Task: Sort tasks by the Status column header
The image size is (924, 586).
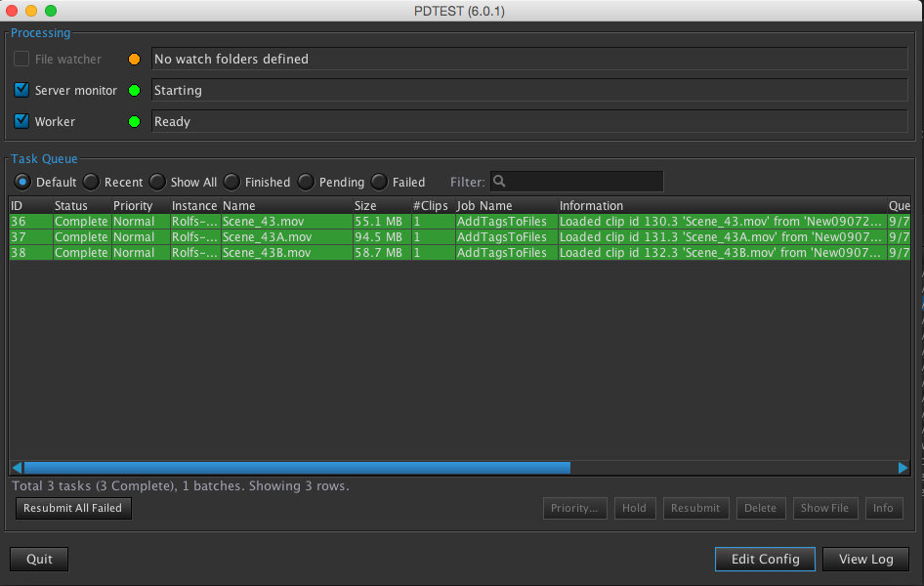Action: pyautogui.click(x=71, y=206)
